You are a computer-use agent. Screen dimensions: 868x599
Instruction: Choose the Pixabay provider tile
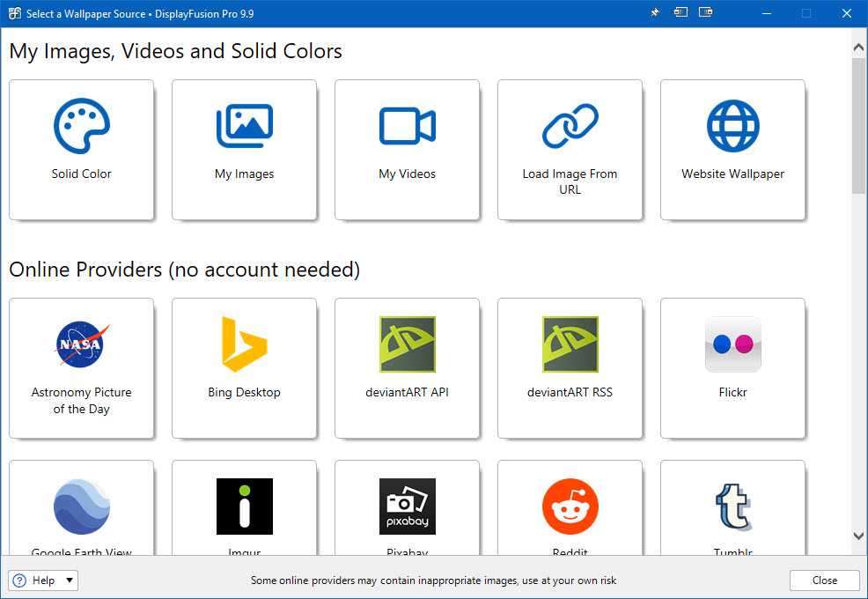(407, 508)
